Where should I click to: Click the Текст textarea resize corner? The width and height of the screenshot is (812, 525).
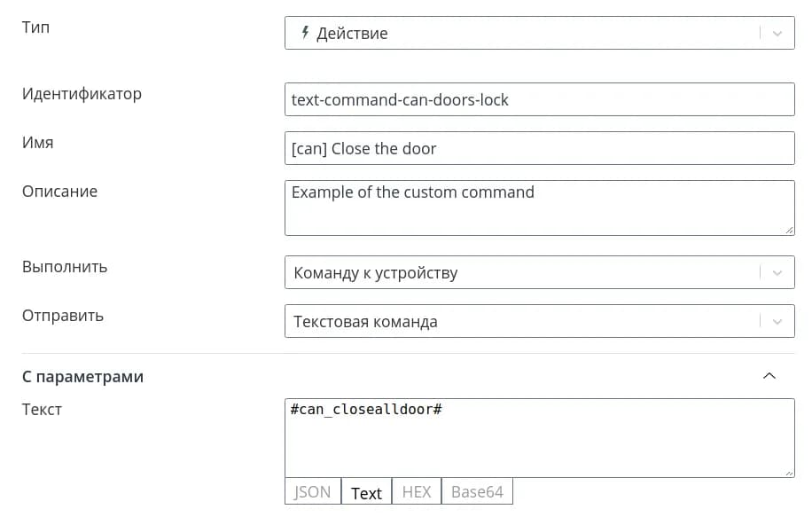pyautogui.click(x=789, y=473)
